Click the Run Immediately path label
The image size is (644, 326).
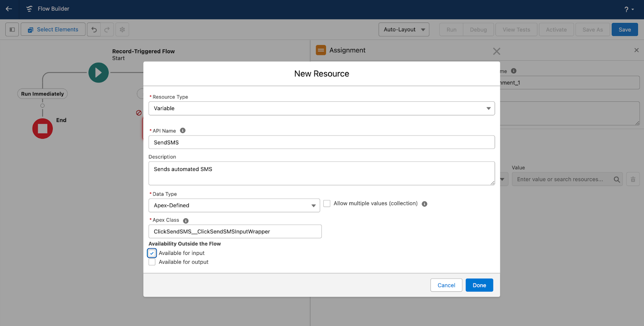click(x=43, y=94)
